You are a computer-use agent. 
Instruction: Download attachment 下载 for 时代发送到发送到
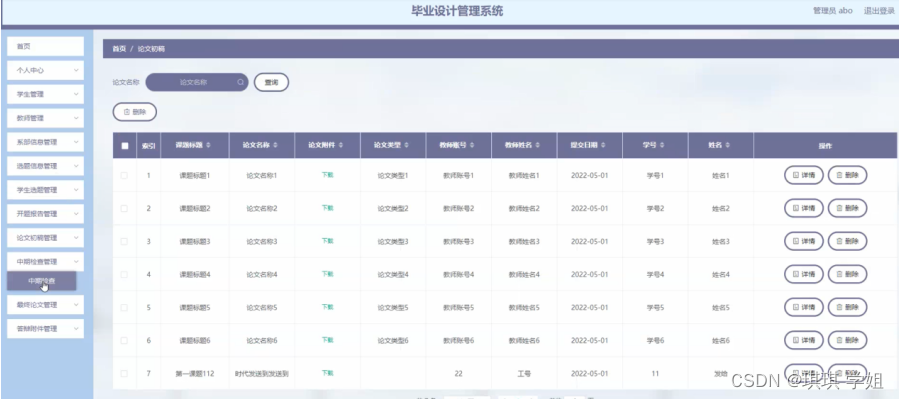(x=327, y=373)
